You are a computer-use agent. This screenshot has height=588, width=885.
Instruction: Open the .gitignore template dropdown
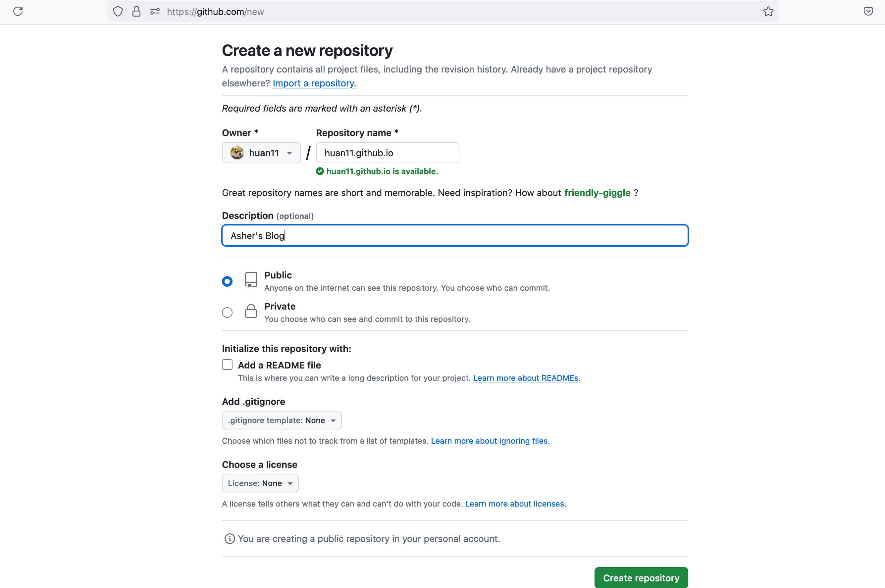point(282,420)
